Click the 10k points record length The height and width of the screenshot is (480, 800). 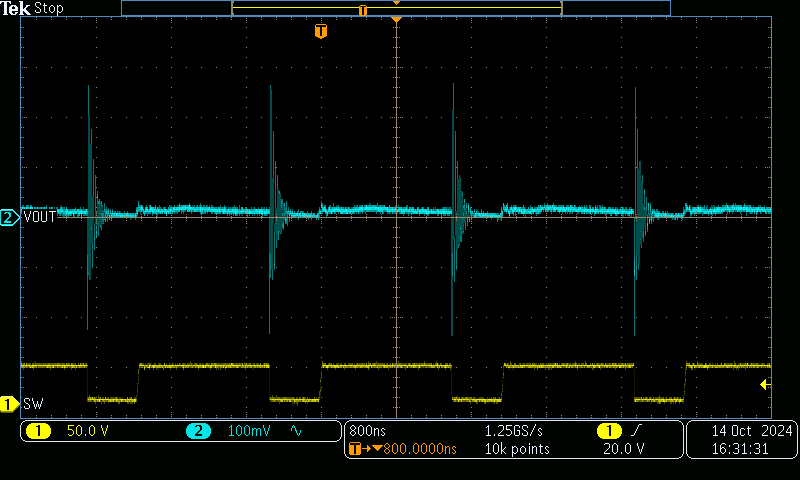517,449
